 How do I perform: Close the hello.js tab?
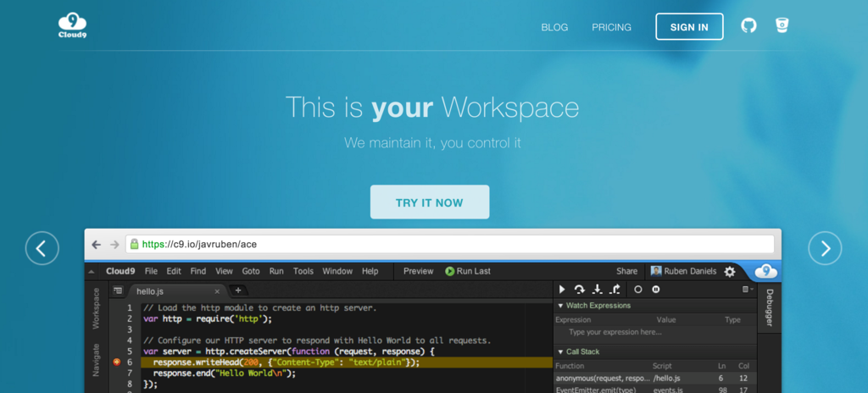tap(217, 291)
